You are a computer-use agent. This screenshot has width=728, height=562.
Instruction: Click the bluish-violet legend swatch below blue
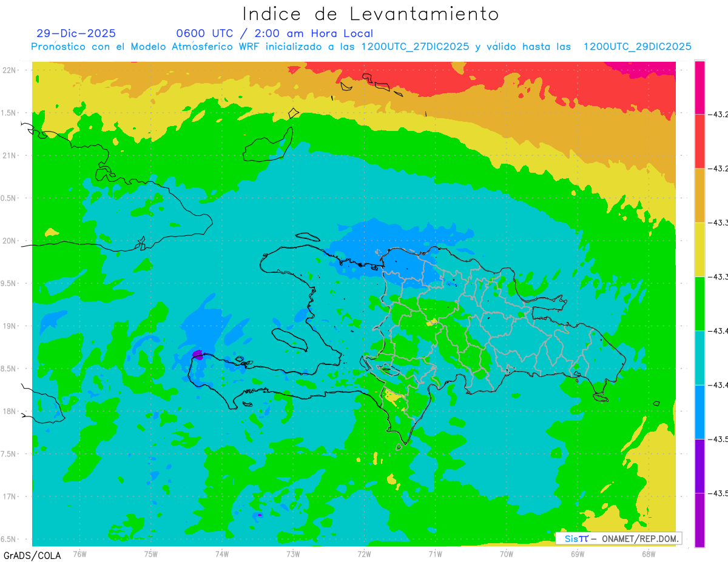click(699, 466)
